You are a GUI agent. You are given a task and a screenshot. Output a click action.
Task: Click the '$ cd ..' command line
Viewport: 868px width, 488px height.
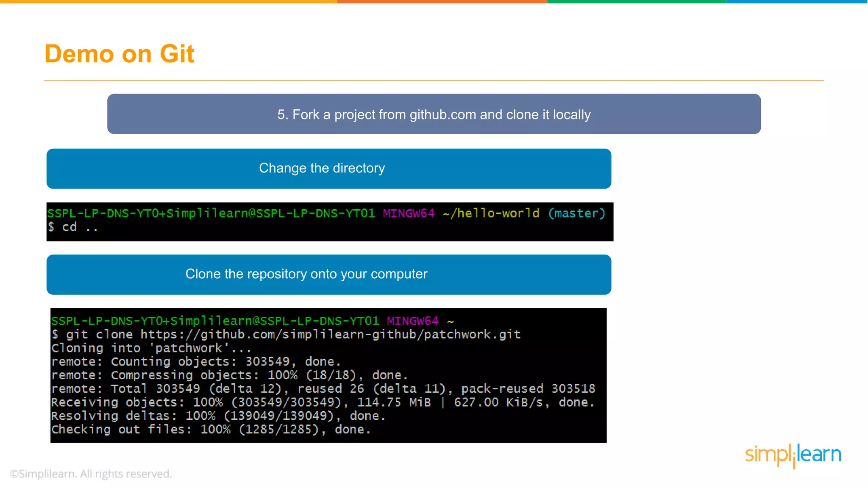coord(73,227)
